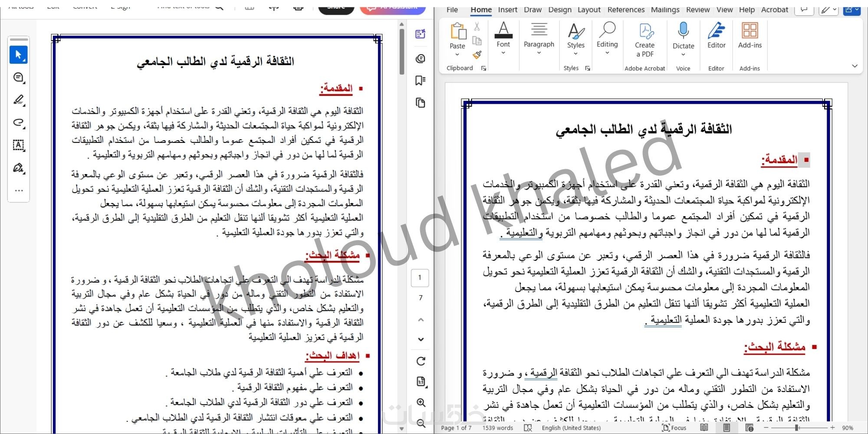Open the Page thumbnails panel in Acrobat
868x434 pixels.
[x=420, y=103]
